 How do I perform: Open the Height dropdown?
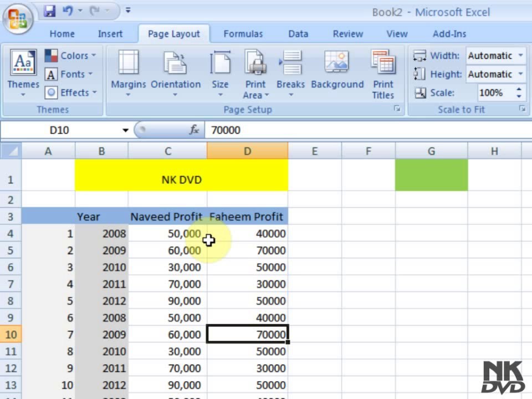520,74
